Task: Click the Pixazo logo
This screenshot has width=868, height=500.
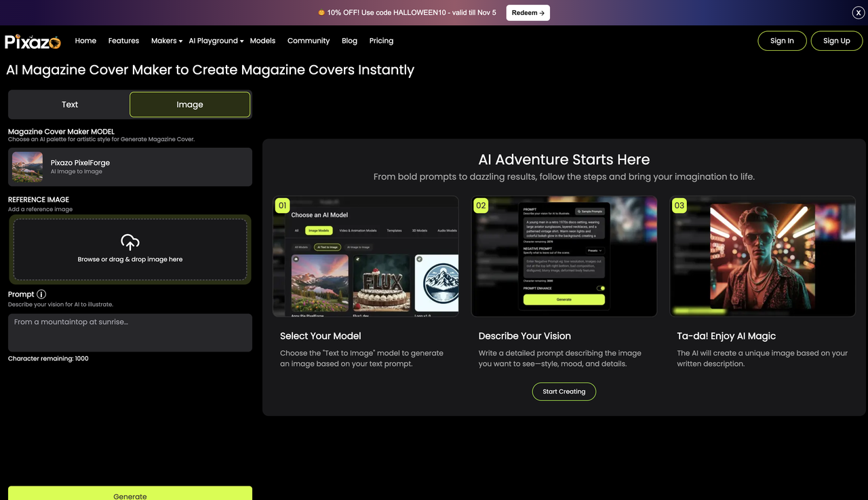Action: point(31,41)
